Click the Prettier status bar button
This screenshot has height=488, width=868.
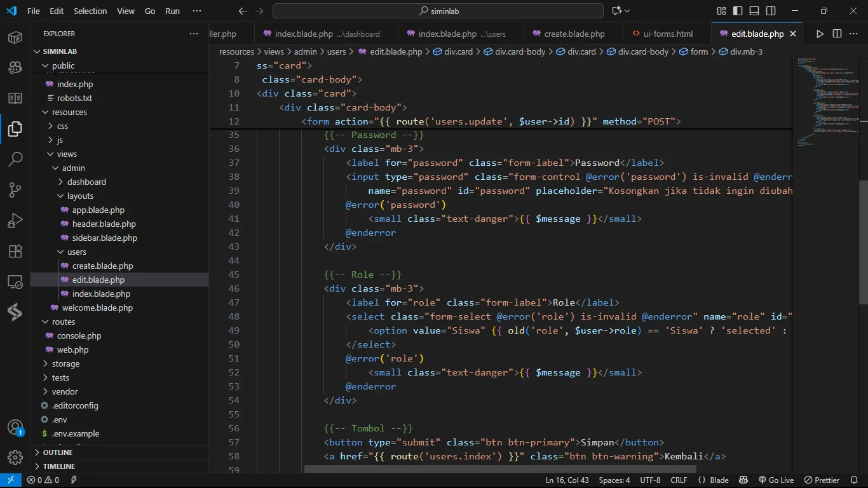coord(822,480)
